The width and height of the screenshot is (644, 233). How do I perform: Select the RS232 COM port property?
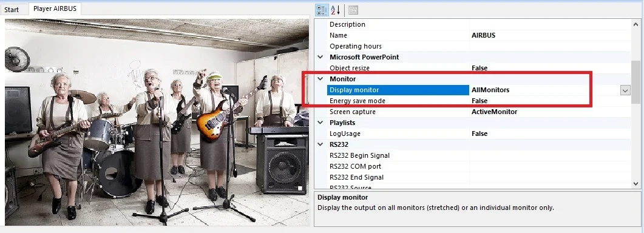pos(355,166)
